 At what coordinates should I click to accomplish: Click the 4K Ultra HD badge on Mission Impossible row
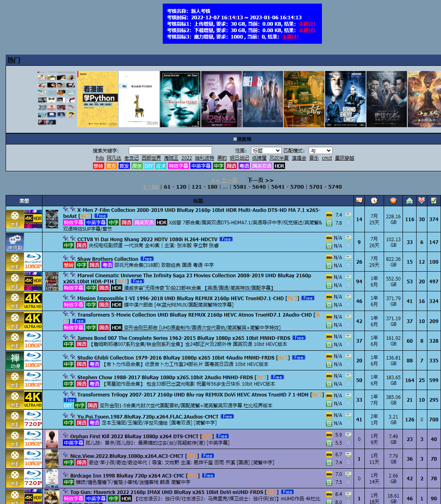33,301
